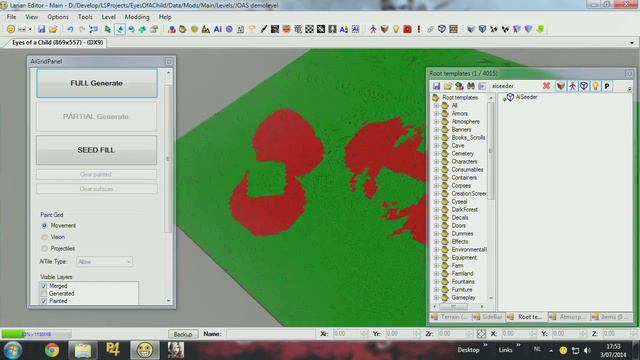This screenshot has height=360, width=640.
Task: Select the Movement paint grid radio
Action: click(x=44, y=226)
